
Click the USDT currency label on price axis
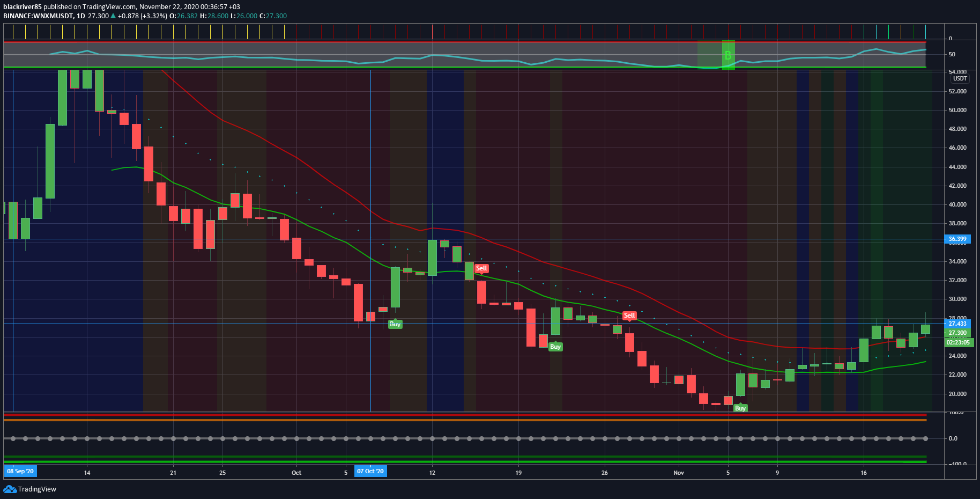[960, 78]
